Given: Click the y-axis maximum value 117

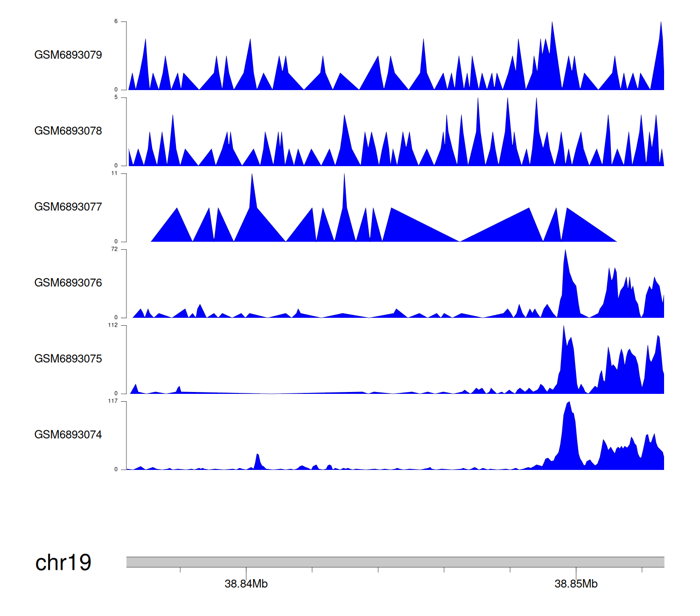Looking at the screenshot, I should point(113,401).
